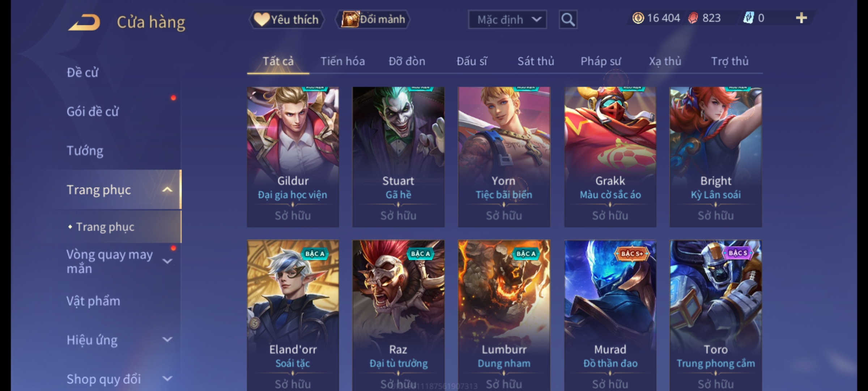Screen dimensions: 868x391
Task: Select the Tiến hóa filter tab
Action: [342, 61]
